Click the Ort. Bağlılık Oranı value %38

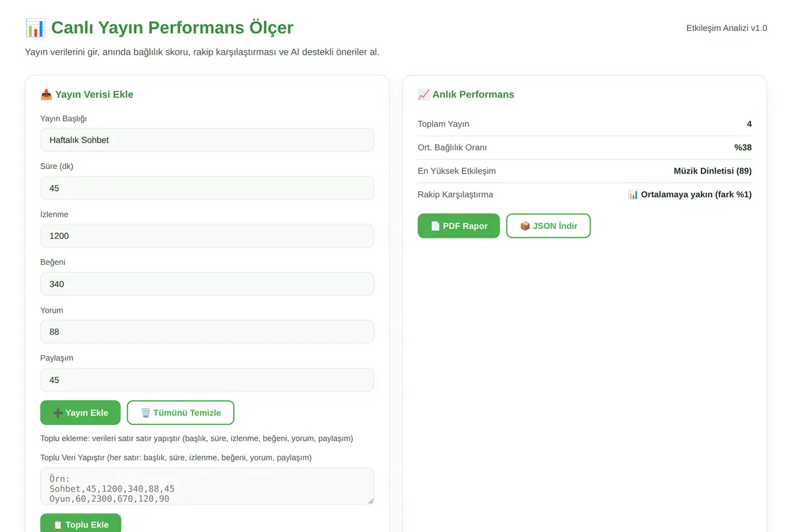(743, 147)
